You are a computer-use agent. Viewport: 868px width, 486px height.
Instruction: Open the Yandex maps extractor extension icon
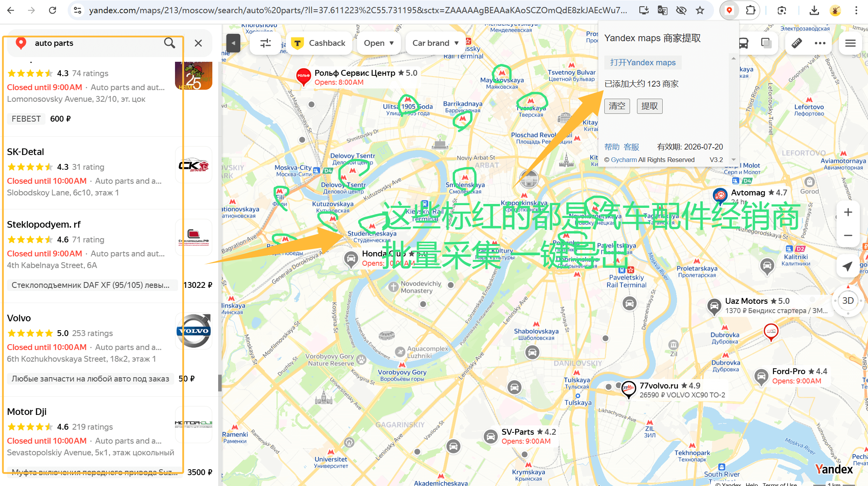tap(729, 10)
